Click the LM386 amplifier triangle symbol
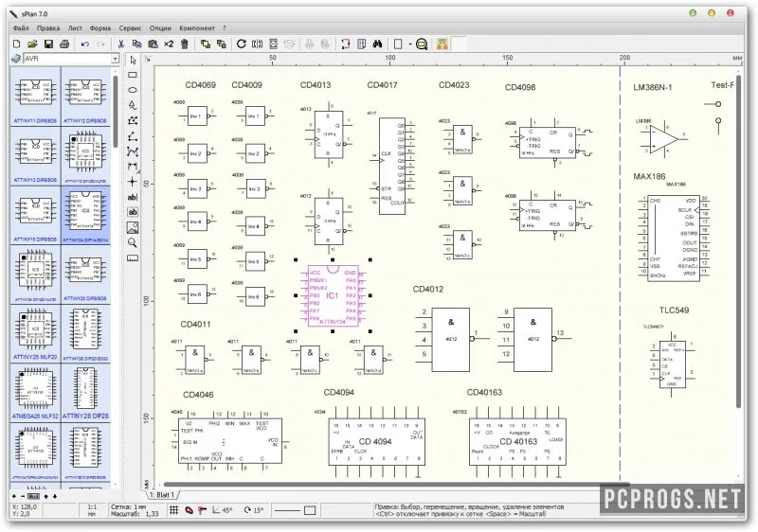This screenshot has height=532, width=758. [x=663, y=137]
